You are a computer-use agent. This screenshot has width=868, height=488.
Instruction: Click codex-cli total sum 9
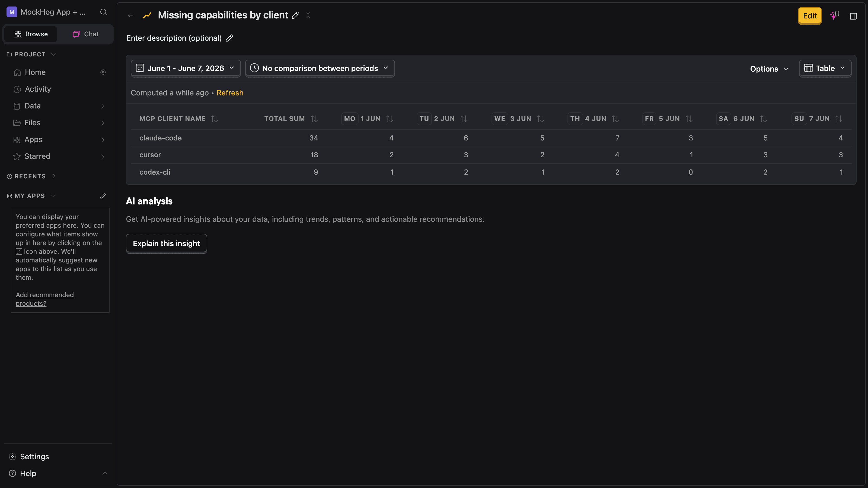pyautogui.click(x=316, y=172)
